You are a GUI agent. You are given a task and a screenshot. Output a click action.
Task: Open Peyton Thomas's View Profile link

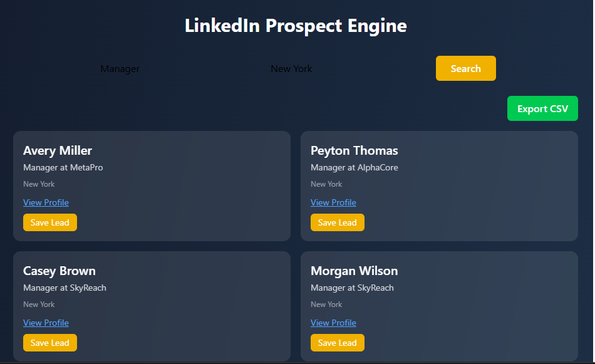333,202
